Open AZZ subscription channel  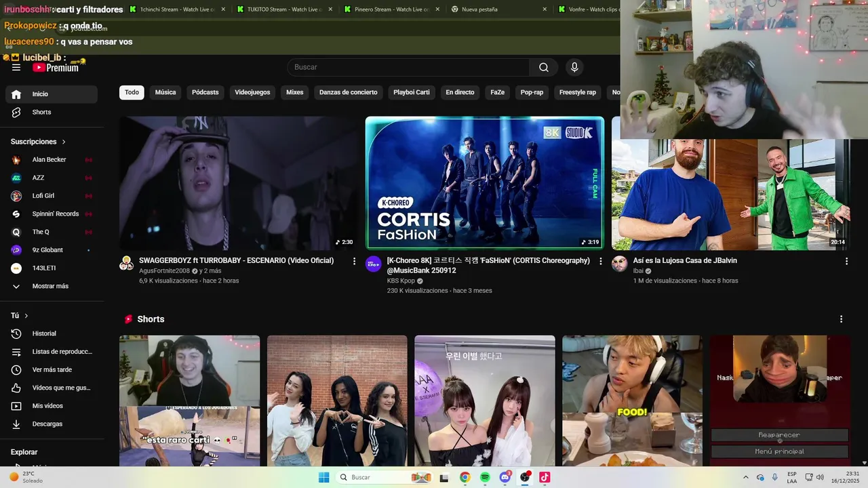tap(52, 178)
